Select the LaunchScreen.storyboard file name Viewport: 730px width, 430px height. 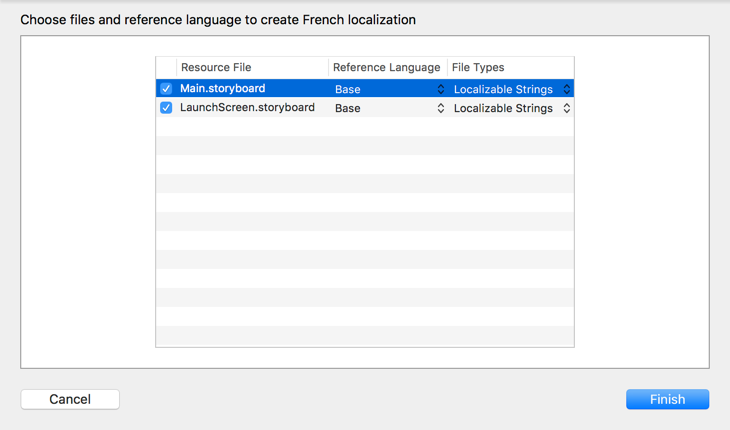point(247,108)
